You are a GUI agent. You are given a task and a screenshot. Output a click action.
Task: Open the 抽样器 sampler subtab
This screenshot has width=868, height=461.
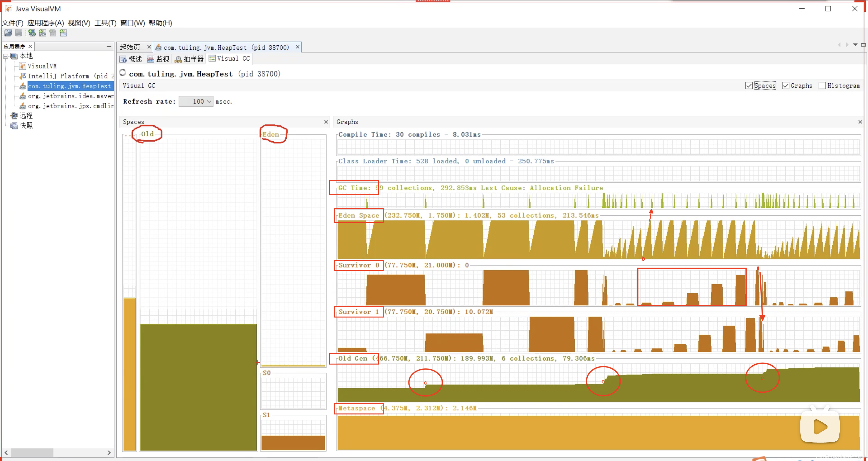189,59
